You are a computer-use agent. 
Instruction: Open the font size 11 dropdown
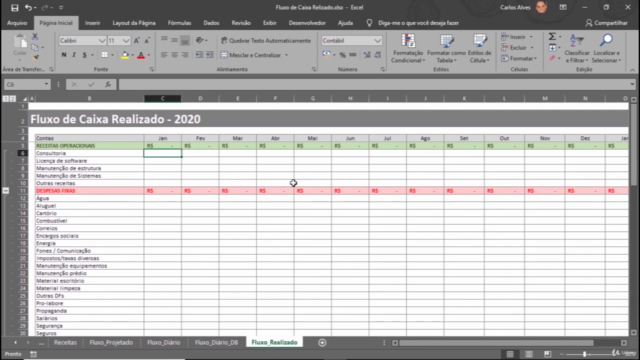(126, 40)
